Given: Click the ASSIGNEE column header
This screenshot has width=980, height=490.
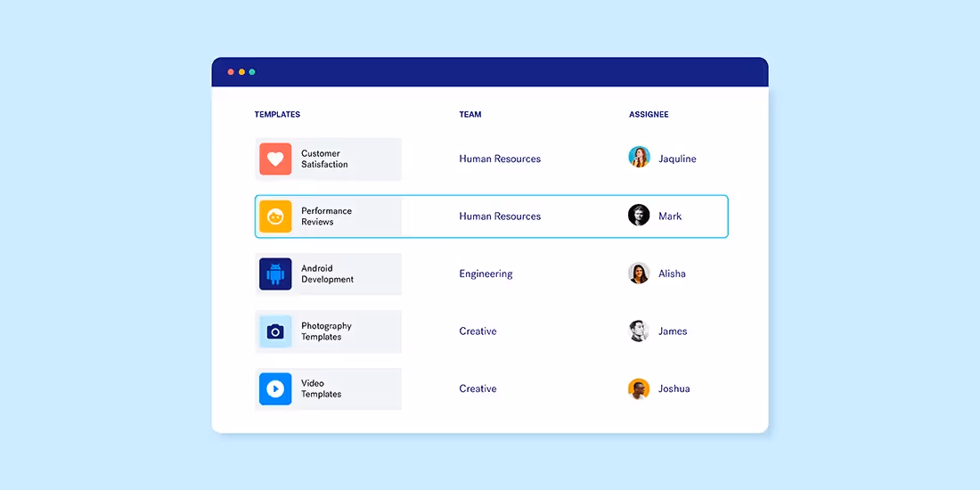Looking at the screenshot, I should (x=649, y=114).
